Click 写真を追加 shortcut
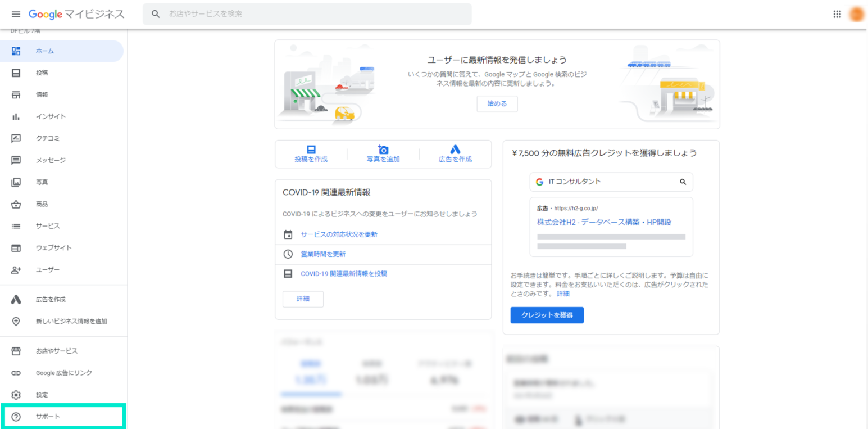868x429 pixels. [383, 154]
